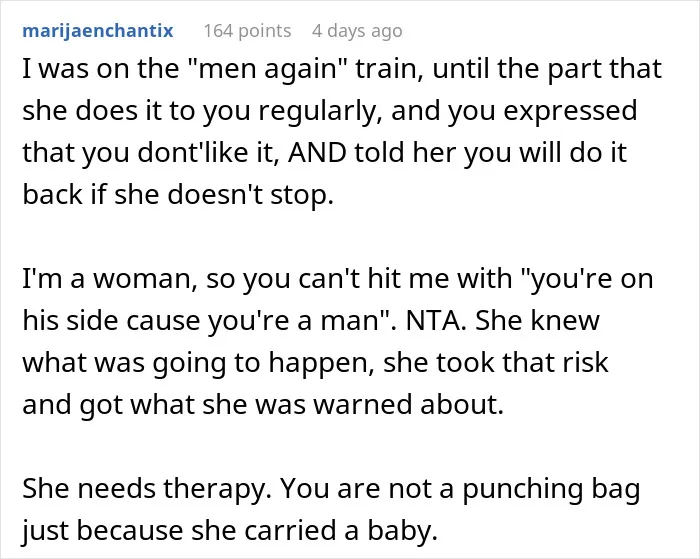Image resolution: width=700 pixels, height=559 pixels.
Task: Click the sentence She needs therapy
Action: (147, 488)
